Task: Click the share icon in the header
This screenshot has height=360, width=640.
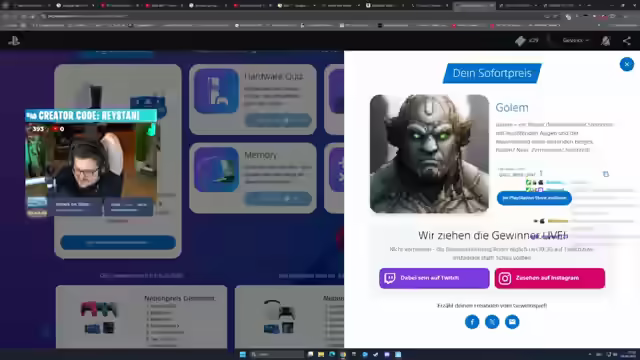Action: point(627,41)
